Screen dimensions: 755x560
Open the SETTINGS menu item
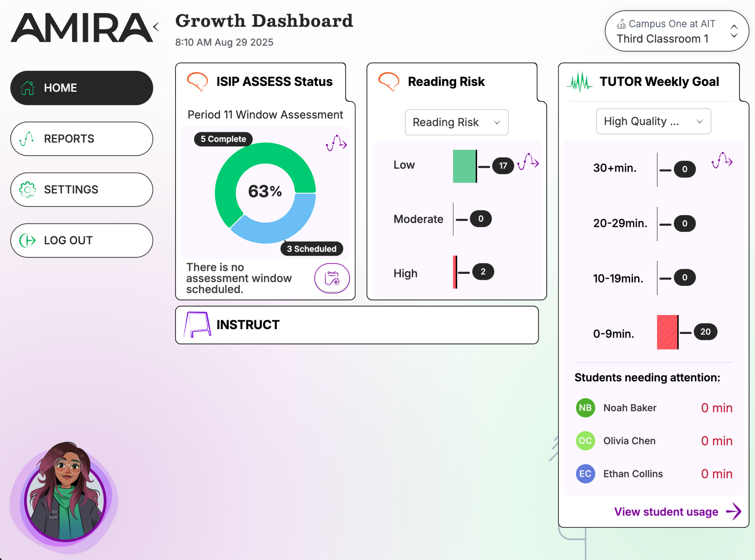pos(82,189)
